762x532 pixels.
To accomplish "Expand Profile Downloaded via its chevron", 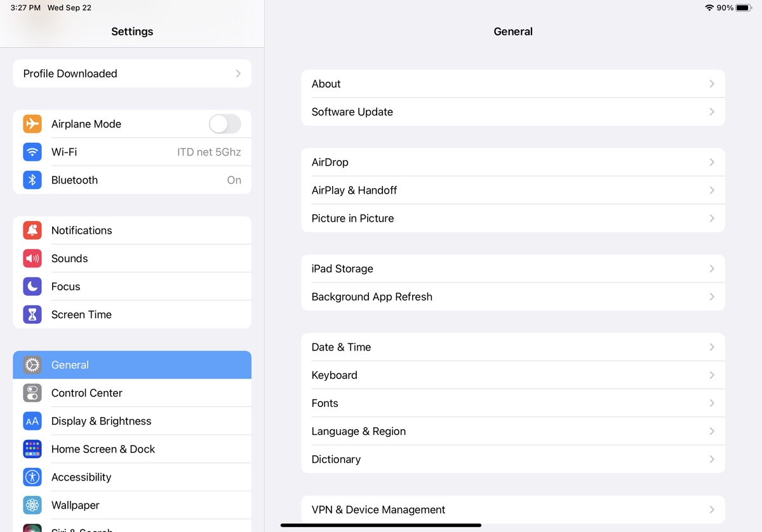I will (238, 74).
